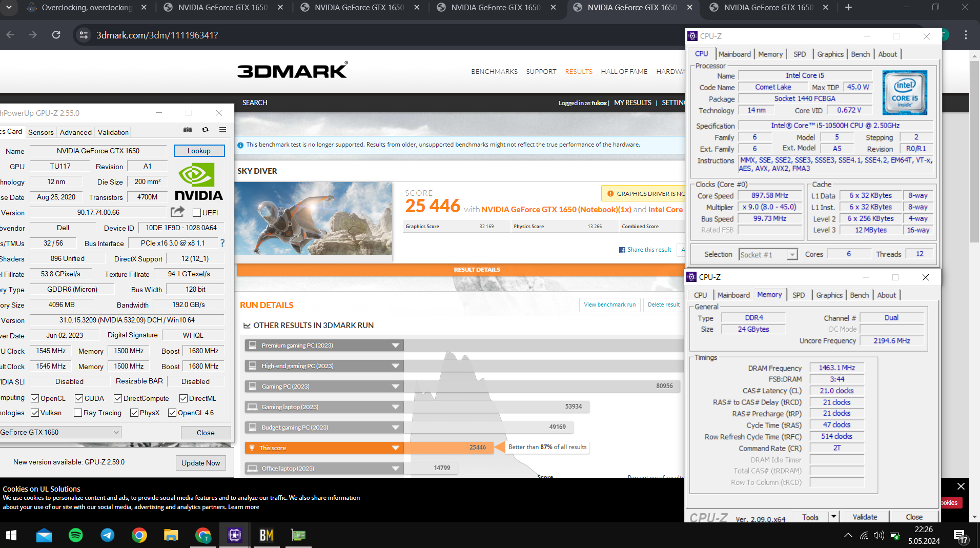Open CPU-Z taskbar icon
The height and width of the screenshot is (548, 980).
pos(234,535)
